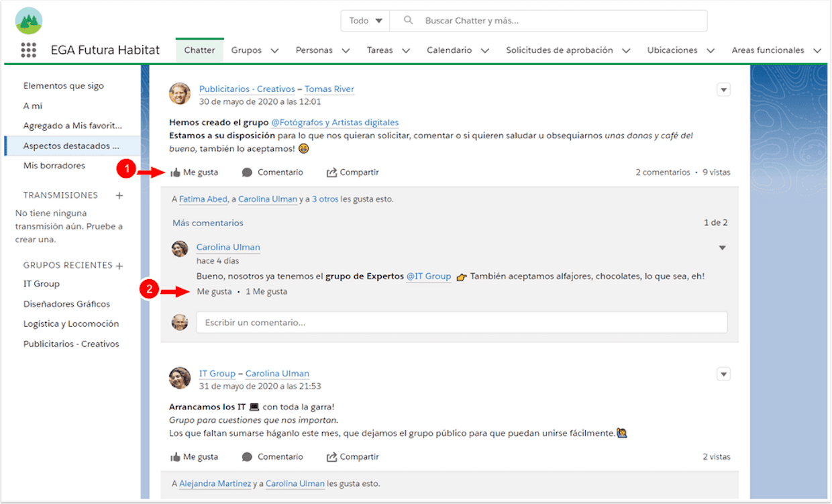Open Alejandra Martinez likes link
This screenshot has height=504, width=832.
coord(215,484)
